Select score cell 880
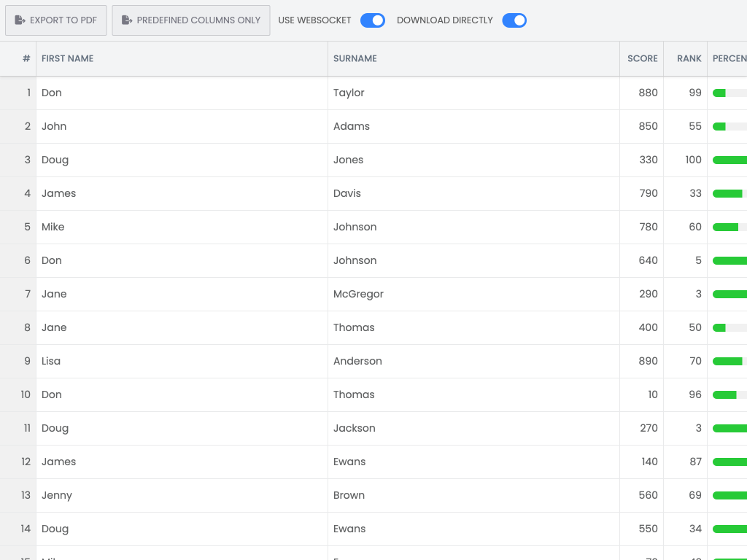Screen dimensions: 747x560 pyautogui.click(x=641, y=93)
